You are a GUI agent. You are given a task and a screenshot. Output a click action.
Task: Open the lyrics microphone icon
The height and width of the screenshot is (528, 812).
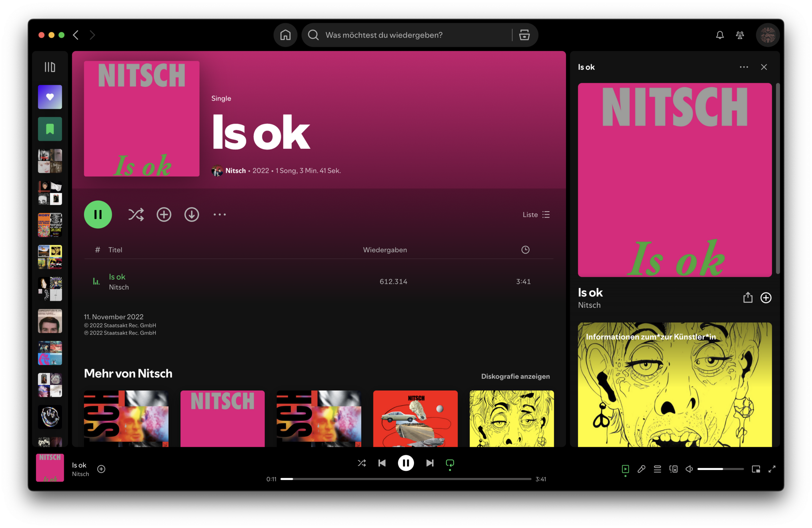[x=641, y=469]
